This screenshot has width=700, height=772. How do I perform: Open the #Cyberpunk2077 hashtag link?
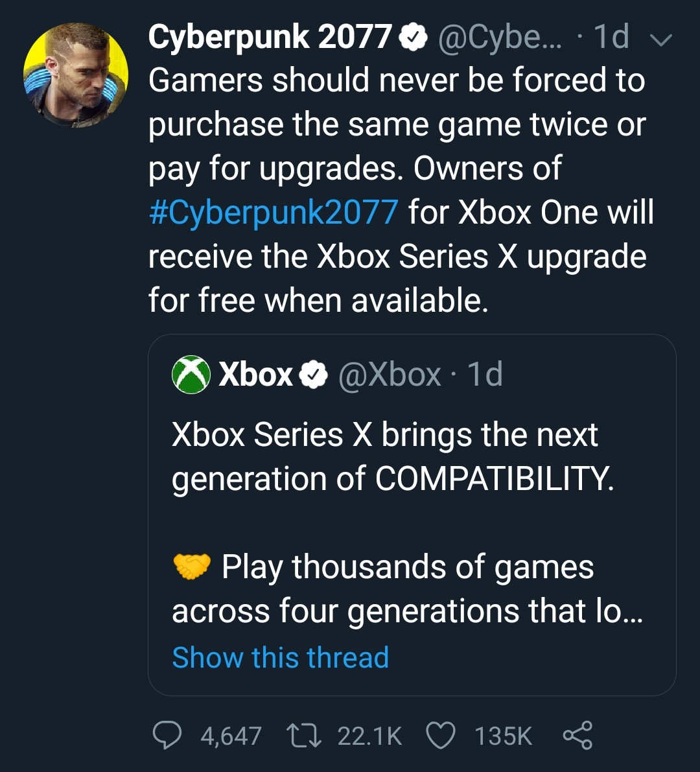pos(273,213)
